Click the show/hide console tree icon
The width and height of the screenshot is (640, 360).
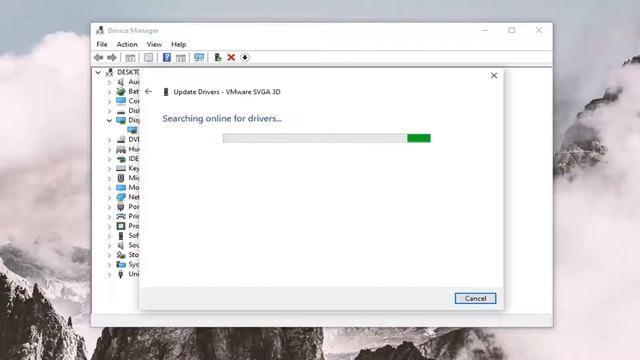click(x=130, y=58)
